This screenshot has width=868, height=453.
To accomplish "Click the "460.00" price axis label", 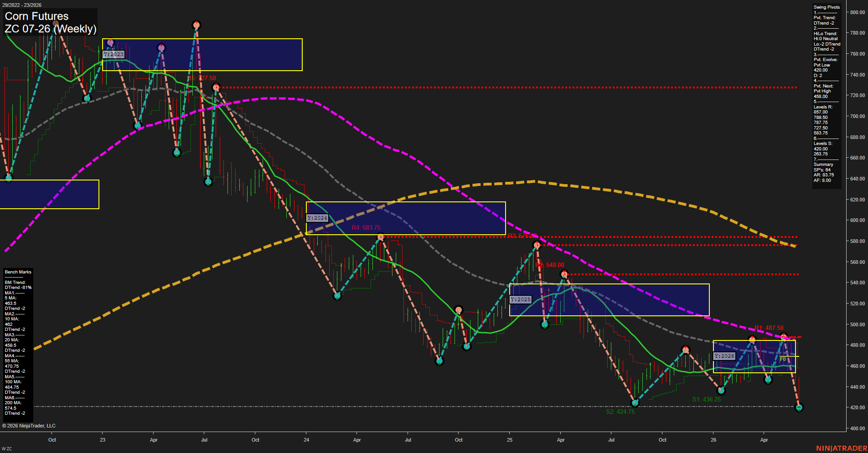I will 858,366.
